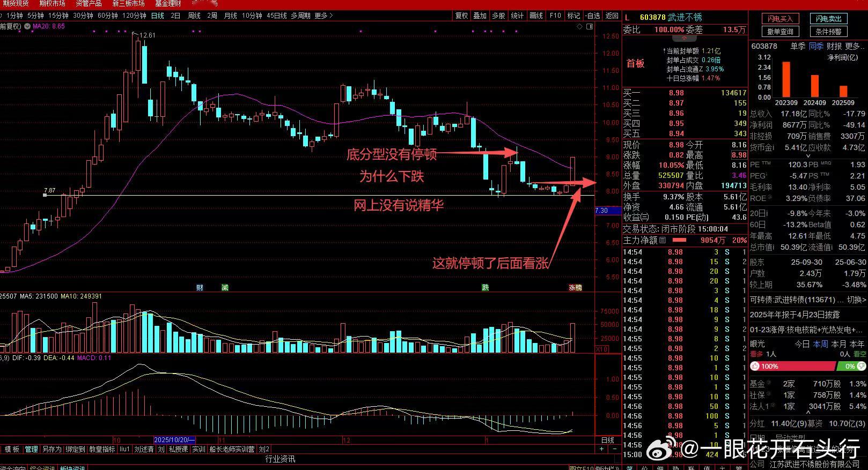Image resolution: width=868 pixels, height=470 pixels.
Task: Select the 单季 single-quarter option
Action: (798, 46)
